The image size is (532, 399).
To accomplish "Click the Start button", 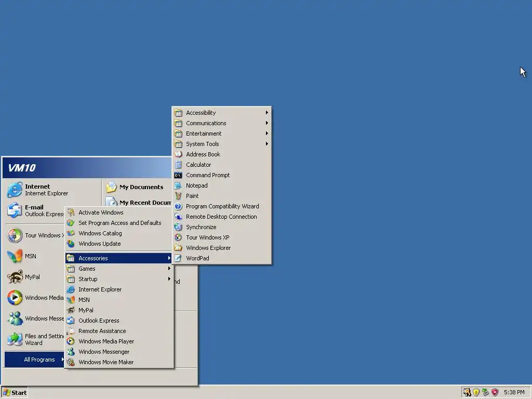I will coord(14,393).
